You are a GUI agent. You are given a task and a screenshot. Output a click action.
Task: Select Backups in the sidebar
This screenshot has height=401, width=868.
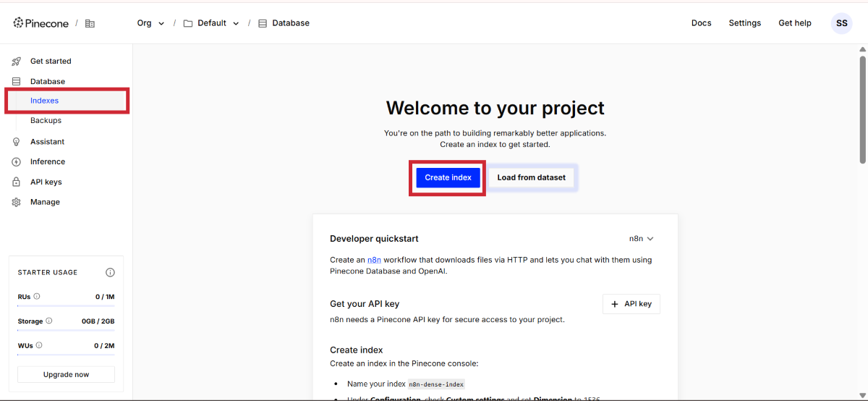click(x=46, y=121)
